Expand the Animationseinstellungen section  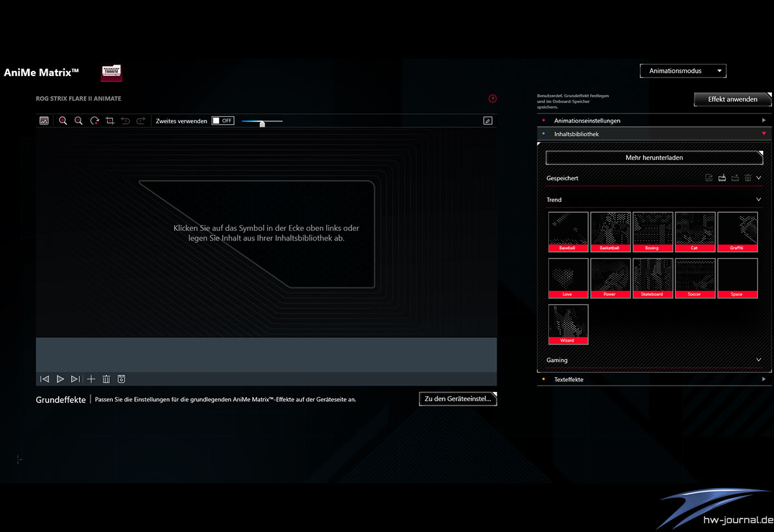(x=654, y=121)
